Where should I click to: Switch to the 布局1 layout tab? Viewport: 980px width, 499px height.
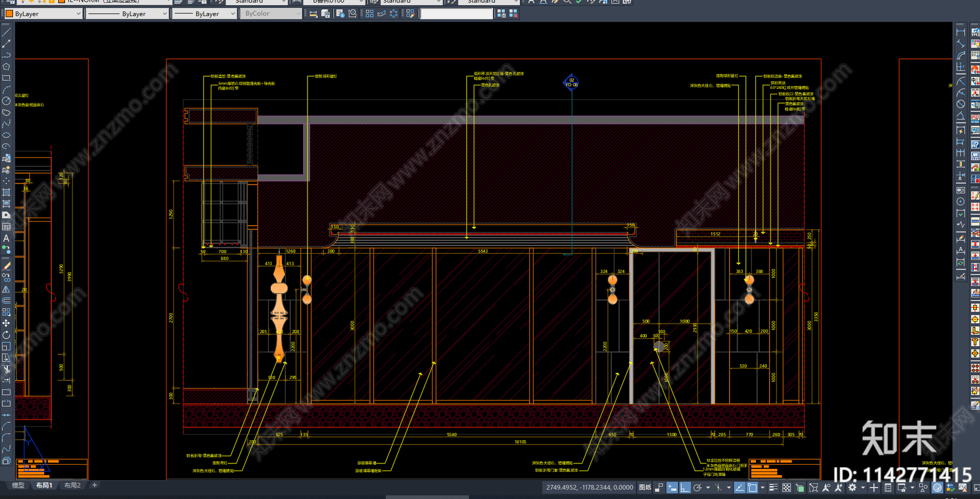point(44,485)
